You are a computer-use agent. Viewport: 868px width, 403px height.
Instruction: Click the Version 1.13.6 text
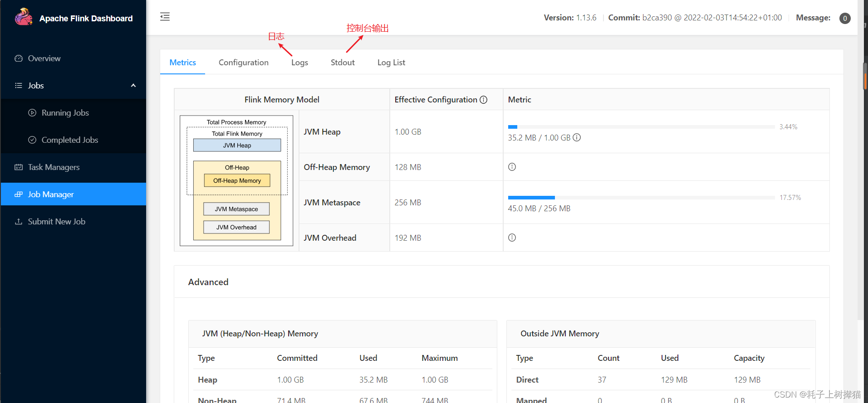pyautogui.click(x=570, y=18)
